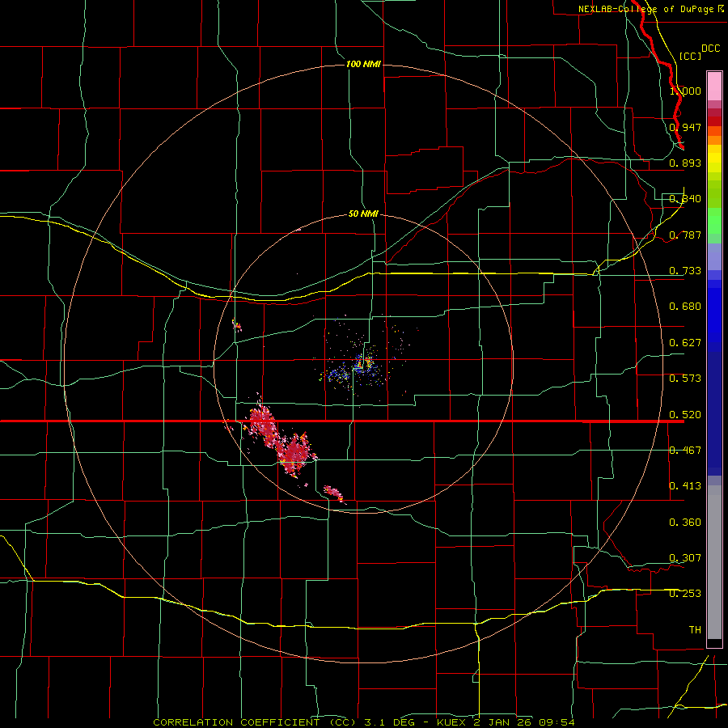Click the 0.413 value on the scale
This screenshot has height=728, width=728.
(x=685, y=486)
